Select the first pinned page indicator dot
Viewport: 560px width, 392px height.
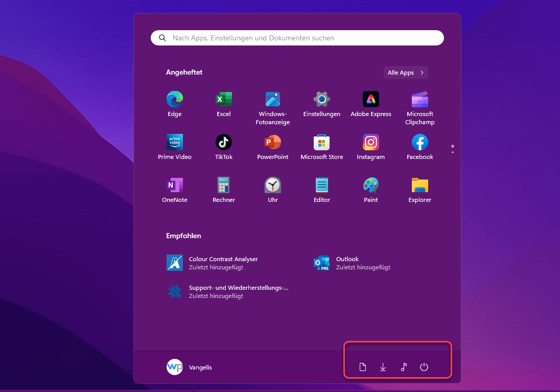tap(453, 146)
